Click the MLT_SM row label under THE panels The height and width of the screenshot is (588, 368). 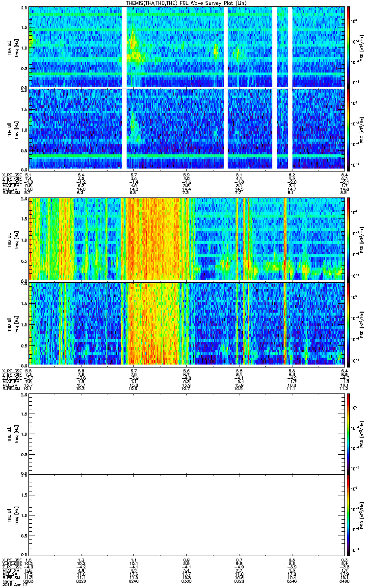[9, 573]
